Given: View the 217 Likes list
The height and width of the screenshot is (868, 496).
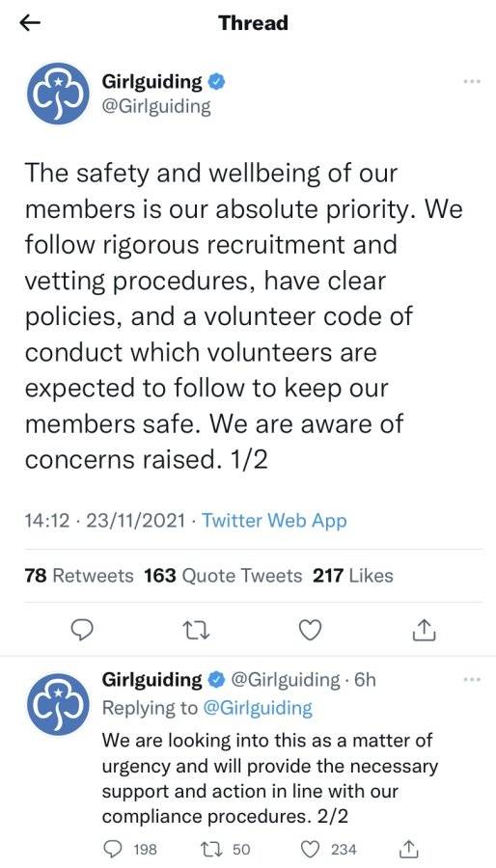Looking at the screenshot, I should [353, 576].
